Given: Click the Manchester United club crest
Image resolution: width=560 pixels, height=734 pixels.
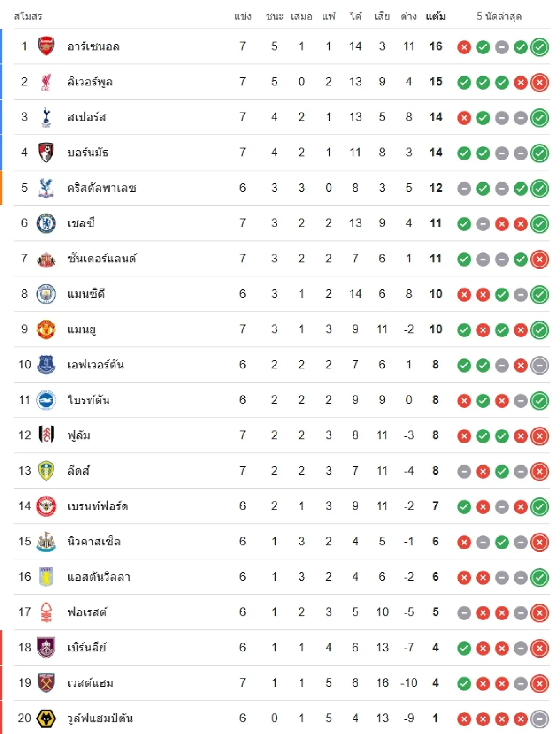Looking at the screenshot, I should [x=46, y=329].
